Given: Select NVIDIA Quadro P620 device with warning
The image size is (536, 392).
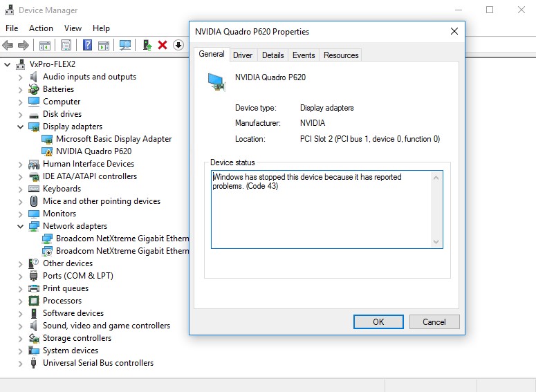Looking at the screenshot, I should (x=93, y=151).
